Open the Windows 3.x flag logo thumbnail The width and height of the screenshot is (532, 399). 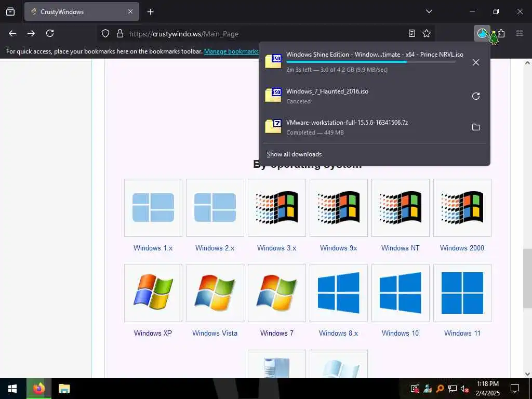pos(277,208)
